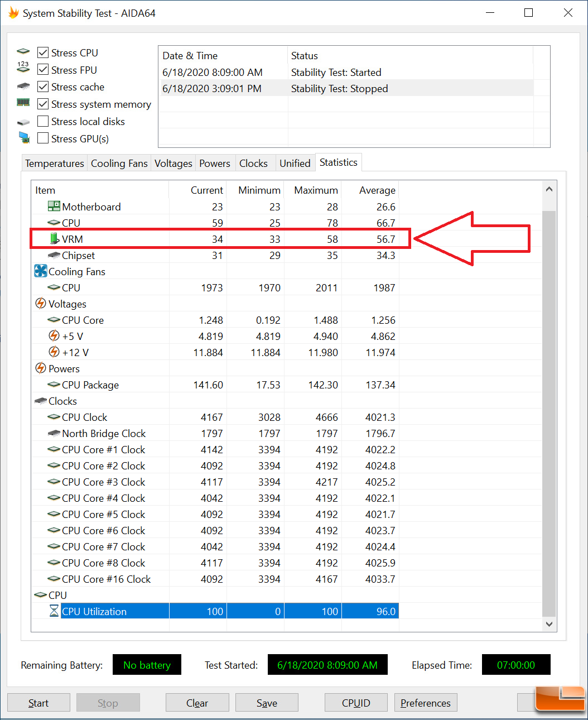Viewport: 588px width, 720px height.
Task: Click the statistics list vertical scrollbar thumb
Action: point(549,413)
